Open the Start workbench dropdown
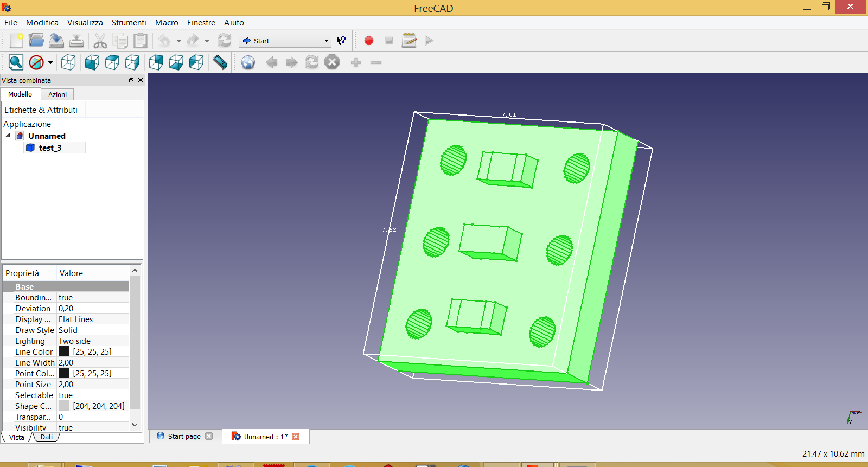868x467 pixels. point(285,41)
